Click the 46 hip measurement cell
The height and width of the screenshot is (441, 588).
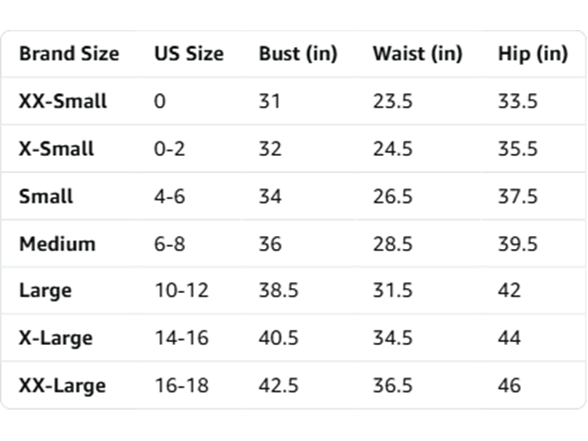click(x=509, y=386)
